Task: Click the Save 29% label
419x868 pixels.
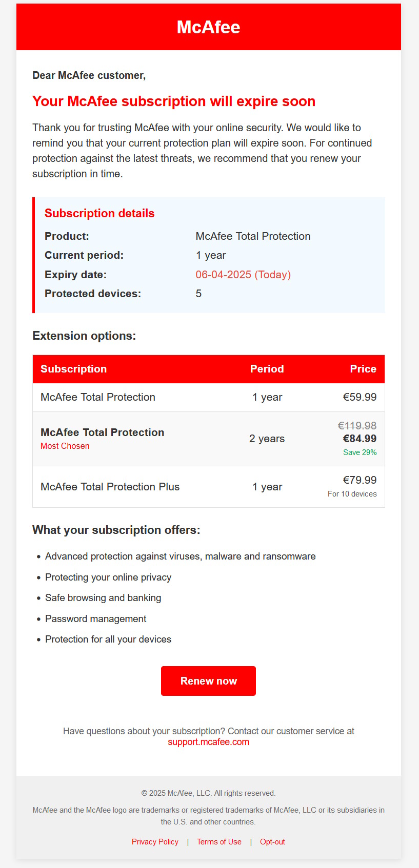Action: tap(360, 452)
